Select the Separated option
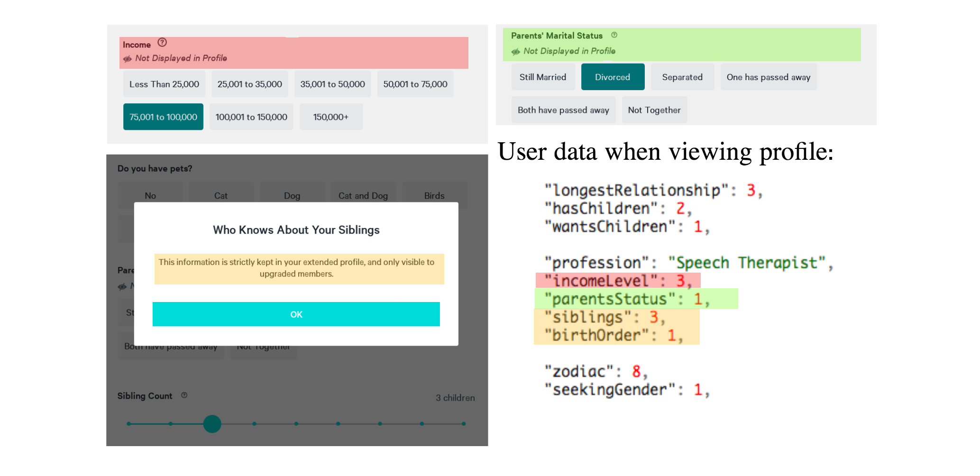This screenshot has width=980, height=476. click(682, 77)
